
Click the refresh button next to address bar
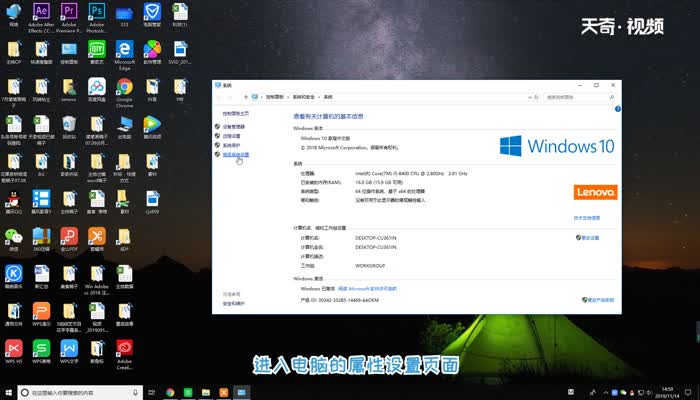tap(536, 97)
